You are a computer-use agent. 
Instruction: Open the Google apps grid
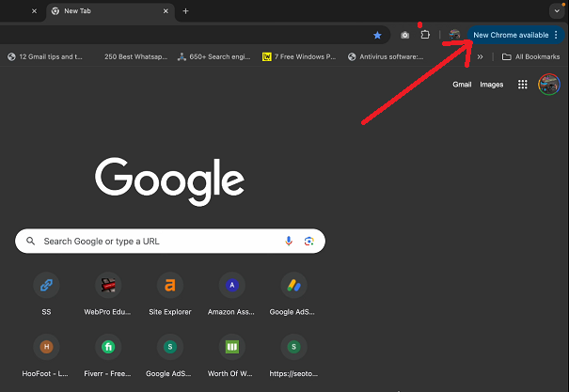click(x=522, y=85)
